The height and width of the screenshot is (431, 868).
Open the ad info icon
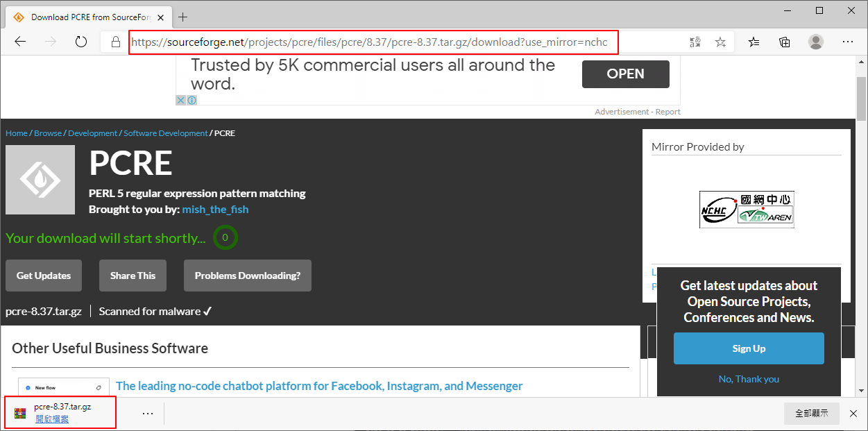(x=192, y=100)
